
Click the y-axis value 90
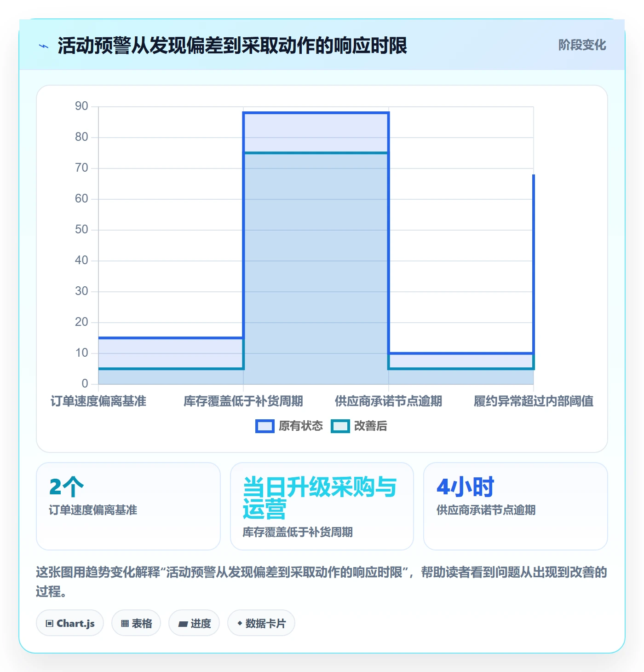click(x=81, y=106)
